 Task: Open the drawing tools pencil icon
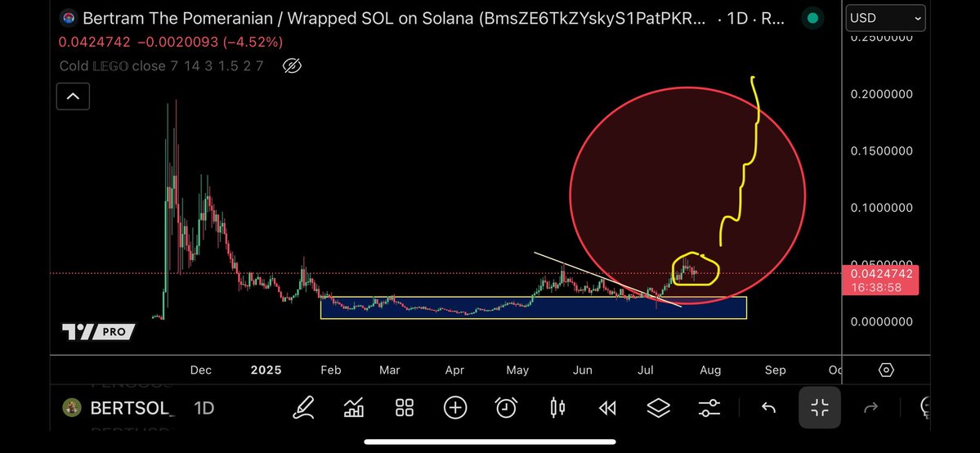tap(304, 409)
